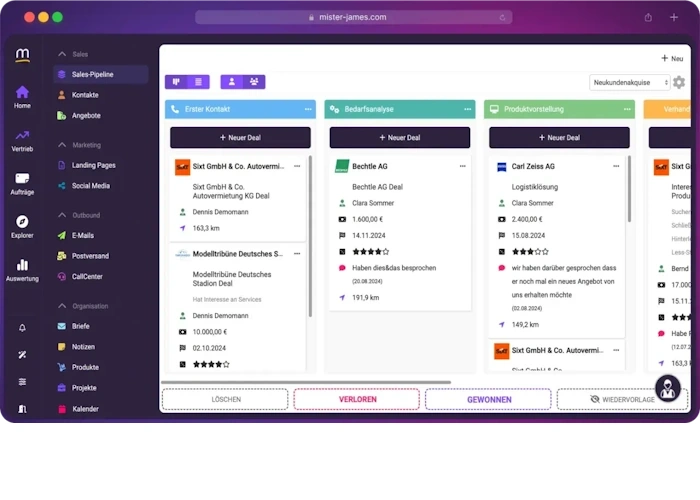Show team deals (group icon)
This screenshot has height=500, width=700.
coord(254,82)
